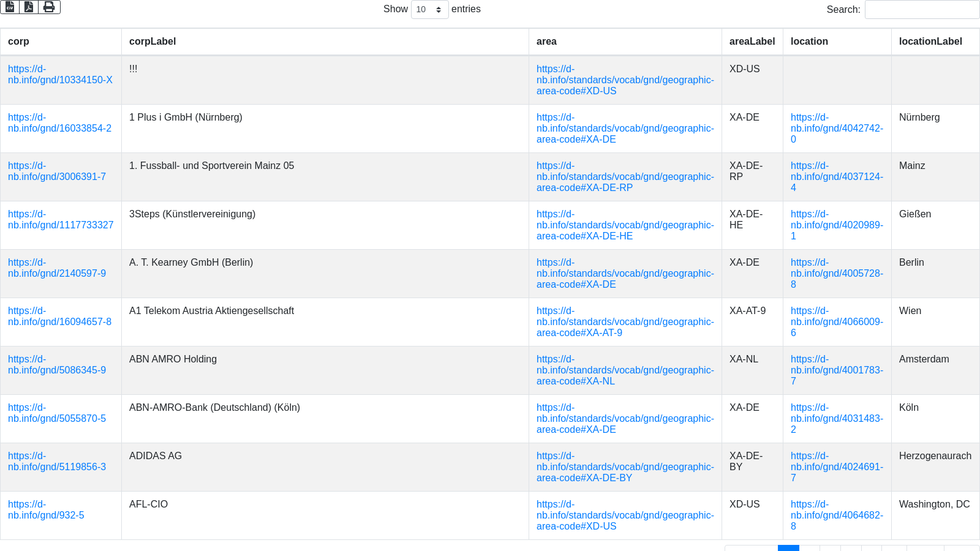Sort by the area column header
The height and width of the screenshot is (551, 980).
(x=546, y=42)
